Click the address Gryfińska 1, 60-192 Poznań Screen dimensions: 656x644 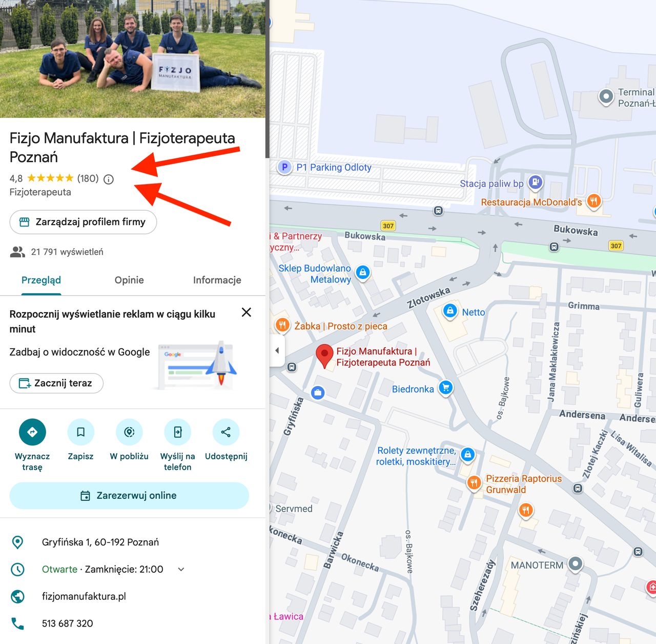(x=100, y=542)
